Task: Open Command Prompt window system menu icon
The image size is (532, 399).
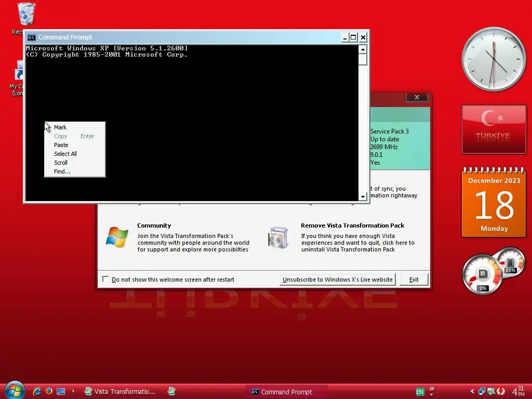Action: 32,37
